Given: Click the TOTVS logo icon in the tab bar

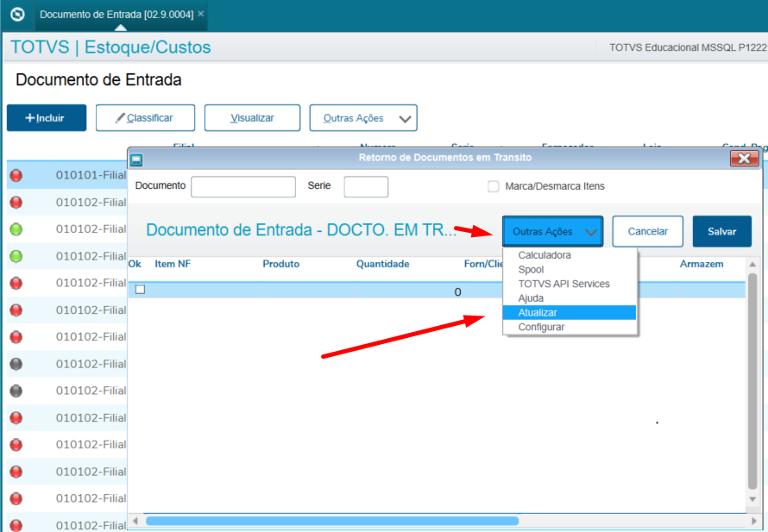Looking at the screenshot, I should coord(17,14).
